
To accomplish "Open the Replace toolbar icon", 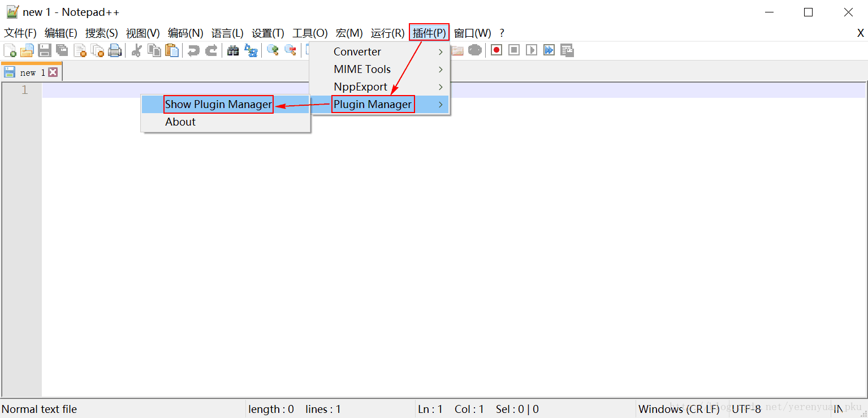I will pos(251,50).
